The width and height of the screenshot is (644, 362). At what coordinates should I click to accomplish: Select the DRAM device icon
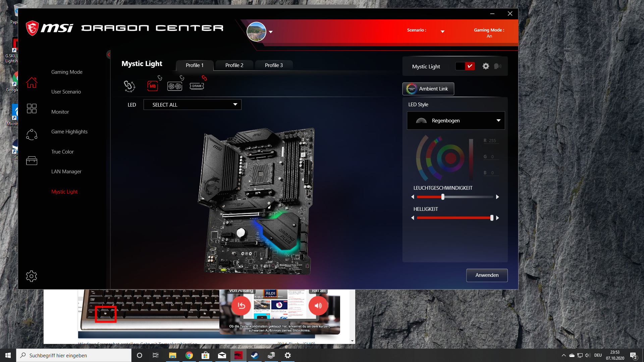coord(197,86)
